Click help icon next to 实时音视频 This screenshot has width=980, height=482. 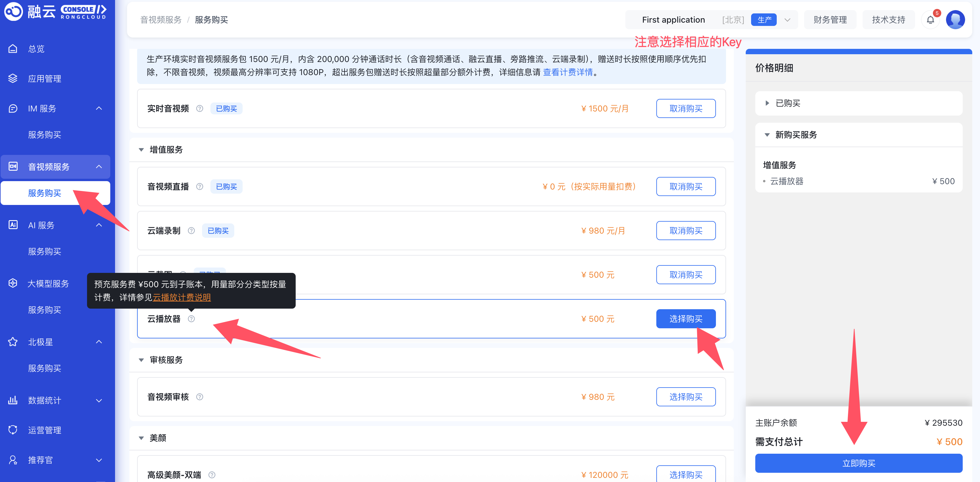coord(199,109)
